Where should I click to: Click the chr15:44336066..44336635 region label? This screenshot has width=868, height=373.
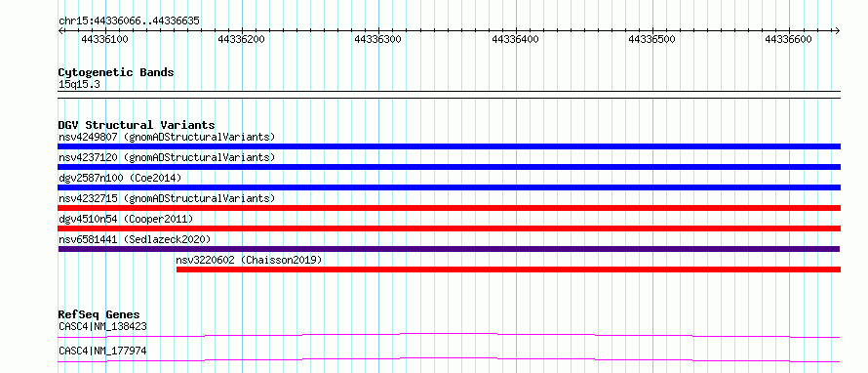pos(129,21)
